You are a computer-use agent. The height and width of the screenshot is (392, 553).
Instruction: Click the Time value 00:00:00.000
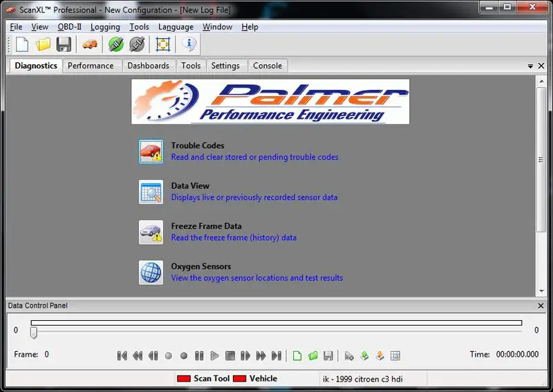517,354
